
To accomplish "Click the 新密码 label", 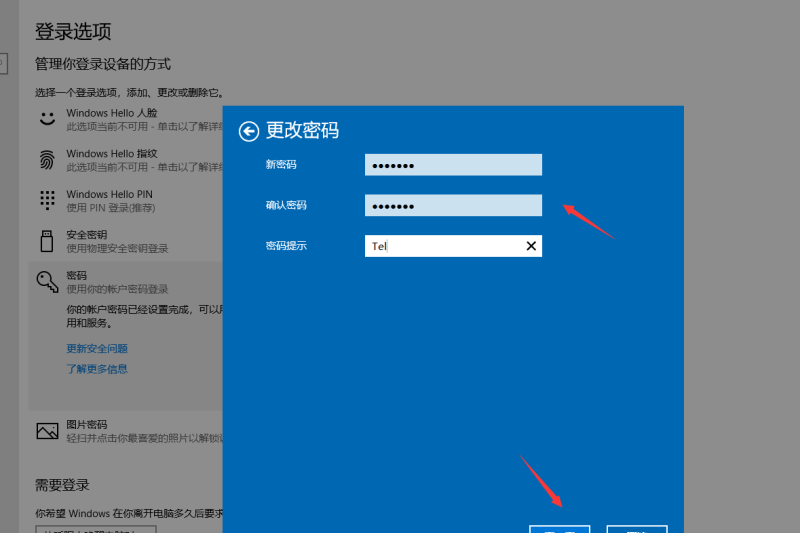I will pyautogui.click(x=281, y=165).
